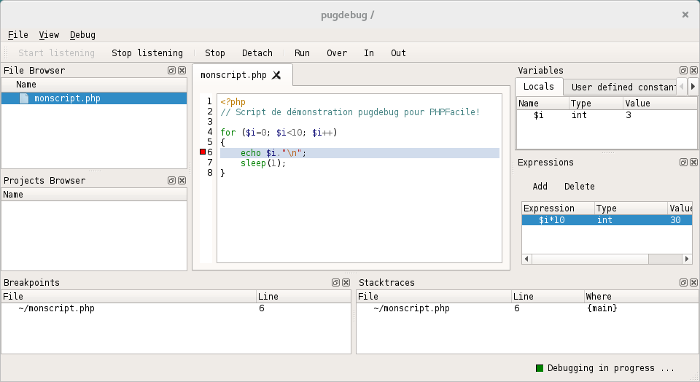Image resolution: width=700 pixels, height=382 pixels.
Task: Click value 3 of variable $i
Action: [x=628, y=115]
